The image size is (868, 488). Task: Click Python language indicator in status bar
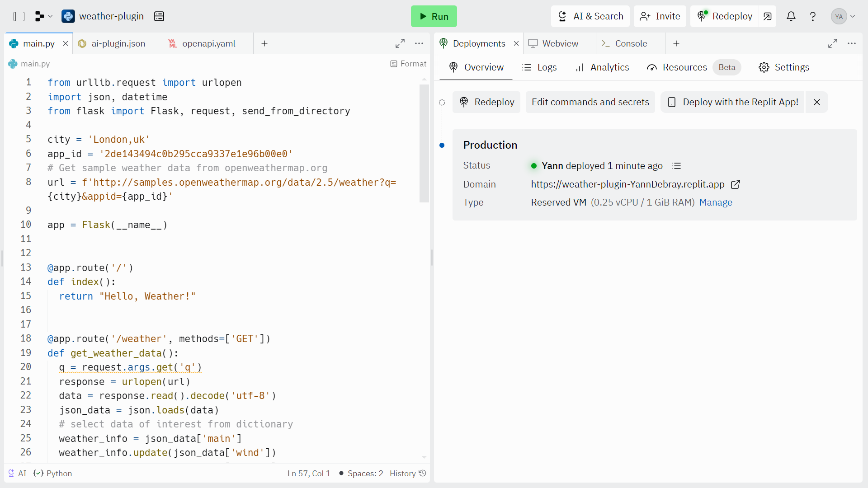click(x=53, y=473)
